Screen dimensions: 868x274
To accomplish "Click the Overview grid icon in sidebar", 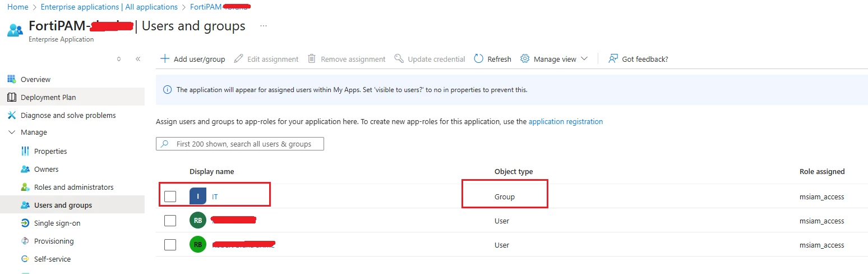I will (x=11, y=79).
